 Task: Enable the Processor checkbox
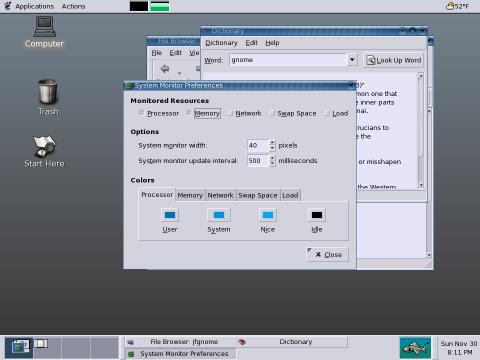point(141,113)
